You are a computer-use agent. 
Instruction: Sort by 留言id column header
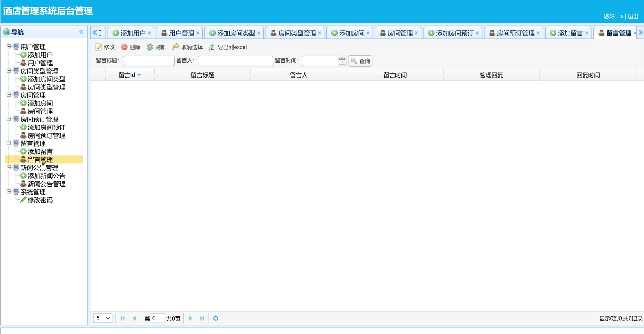pos(127,75)
